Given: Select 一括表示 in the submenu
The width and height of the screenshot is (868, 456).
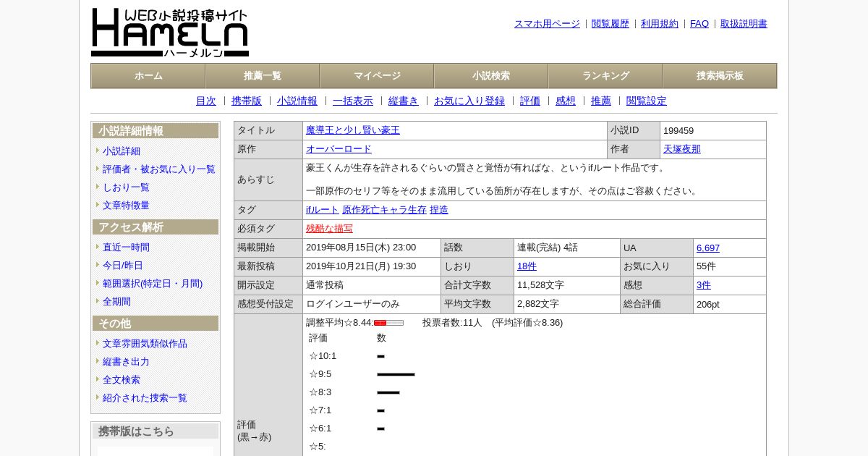Looking at the screenshot, I should 353,101.
